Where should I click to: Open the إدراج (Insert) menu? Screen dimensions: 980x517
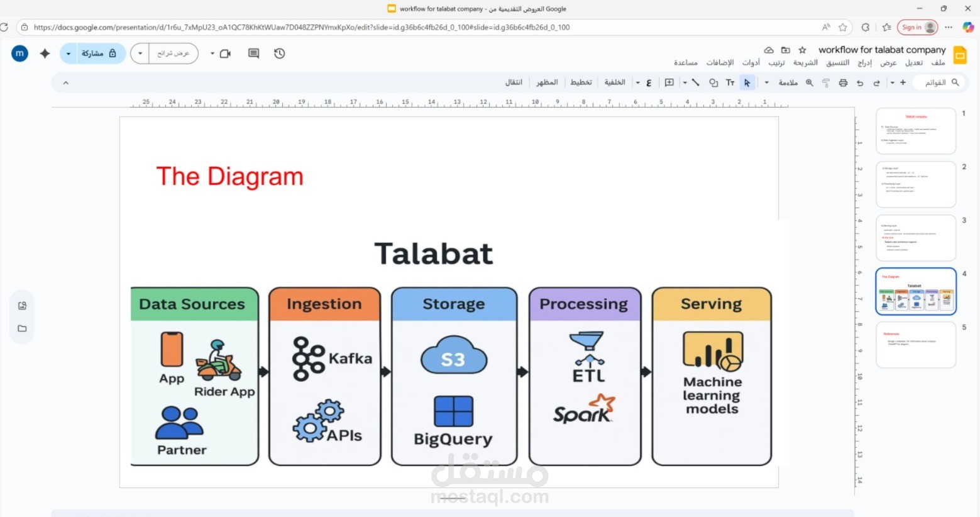tap(865, 62)
